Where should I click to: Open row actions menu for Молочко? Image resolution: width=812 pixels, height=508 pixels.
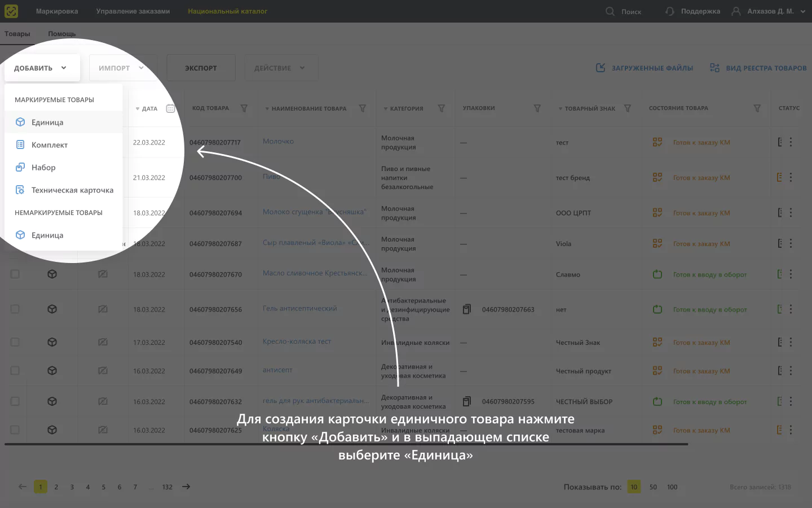(791, 142)
